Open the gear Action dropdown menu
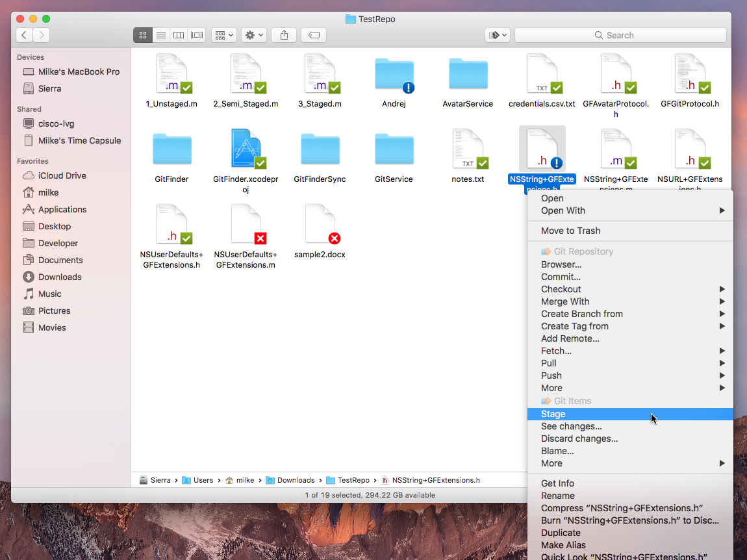The width and height of the screenshot is (747, 560). coord(253,35)
